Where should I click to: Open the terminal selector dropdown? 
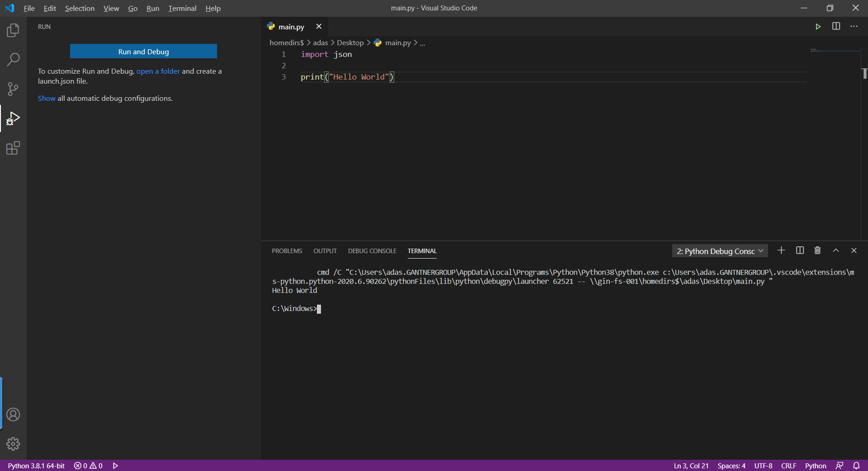click(x=720, y=251)
